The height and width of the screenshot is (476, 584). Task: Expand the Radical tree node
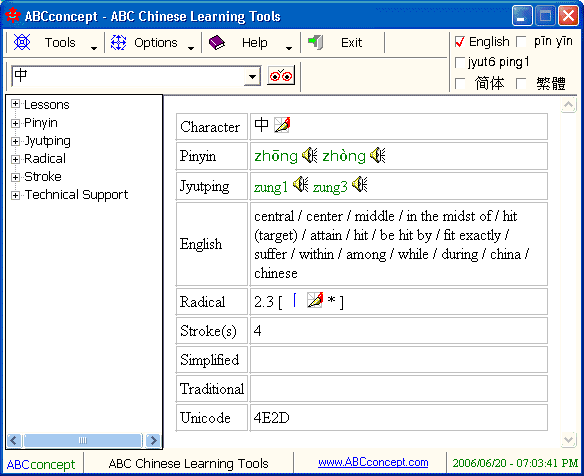tap(15, 159)
